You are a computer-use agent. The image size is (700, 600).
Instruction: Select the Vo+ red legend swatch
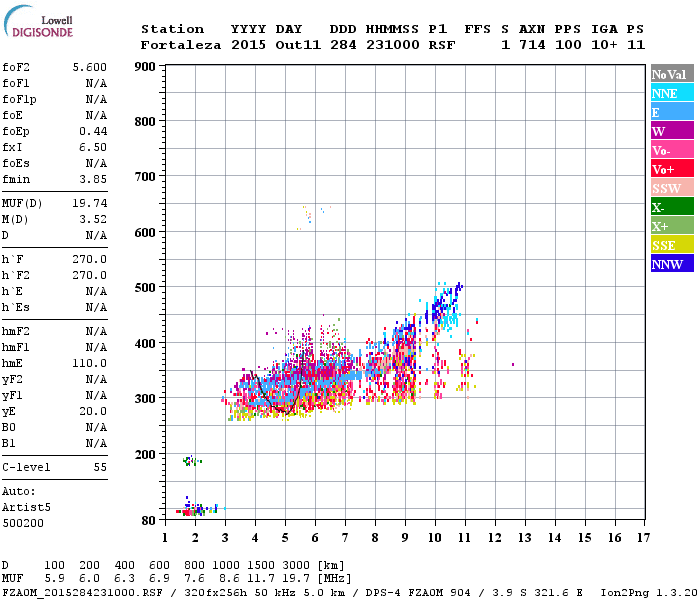point(672,169)
